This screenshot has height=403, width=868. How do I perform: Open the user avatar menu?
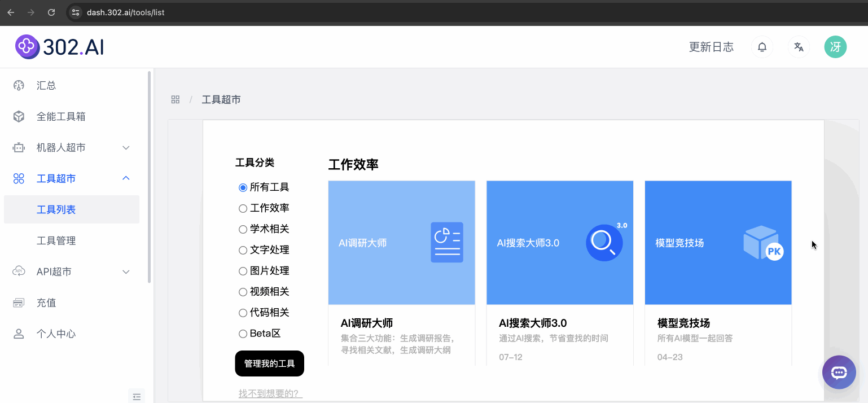click(835, 47)
